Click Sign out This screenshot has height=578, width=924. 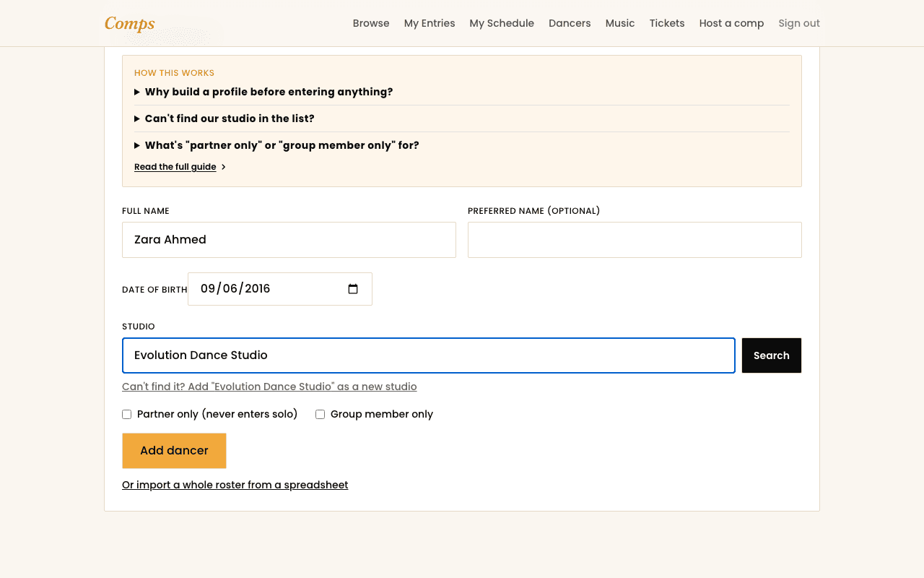coord(799,23)
